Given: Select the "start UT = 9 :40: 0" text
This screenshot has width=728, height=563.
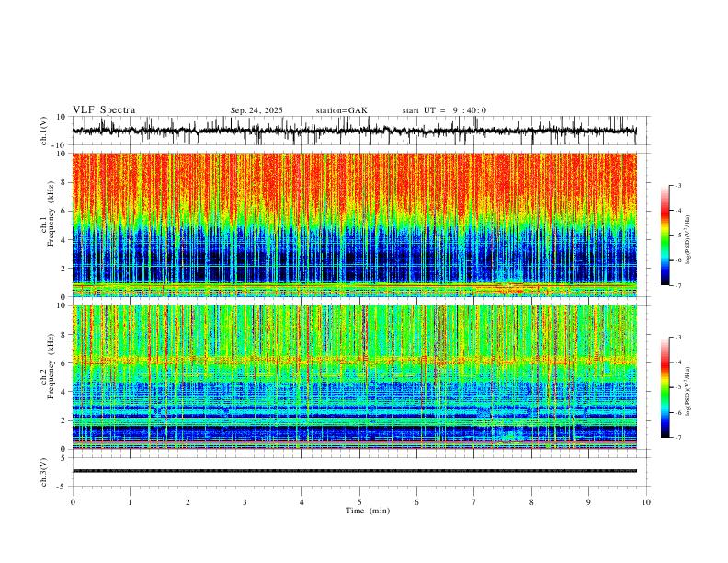Looking at the screenshot, I should click(x=444, y=110).
